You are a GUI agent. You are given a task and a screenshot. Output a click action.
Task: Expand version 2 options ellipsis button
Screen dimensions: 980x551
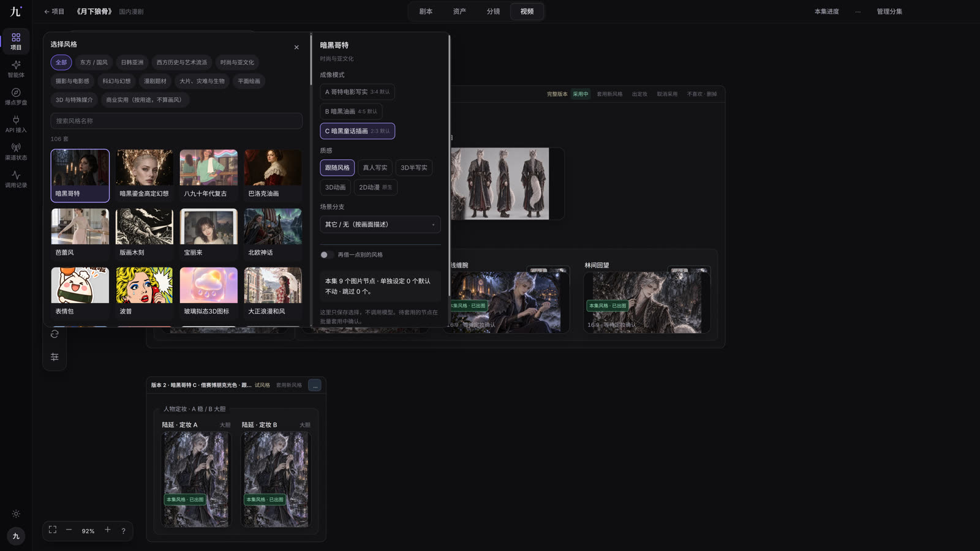pyautogui.click(x=315, y=385)
